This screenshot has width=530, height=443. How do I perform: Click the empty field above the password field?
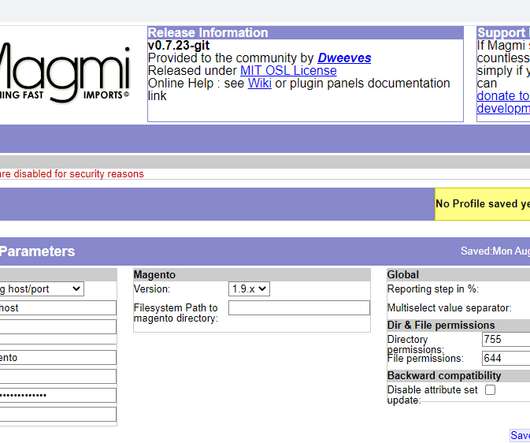(58, 376)
